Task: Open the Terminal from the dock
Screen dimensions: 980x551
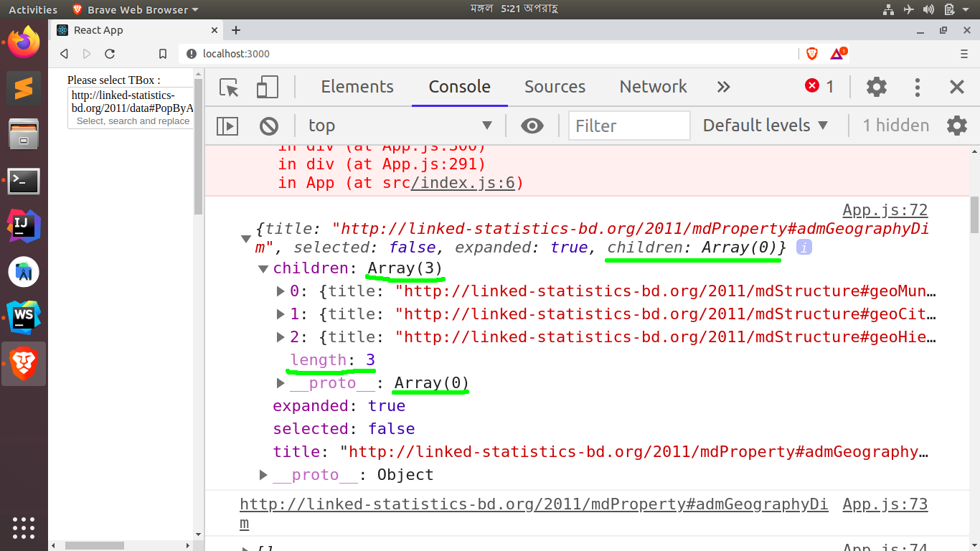Action: (24, 182)
